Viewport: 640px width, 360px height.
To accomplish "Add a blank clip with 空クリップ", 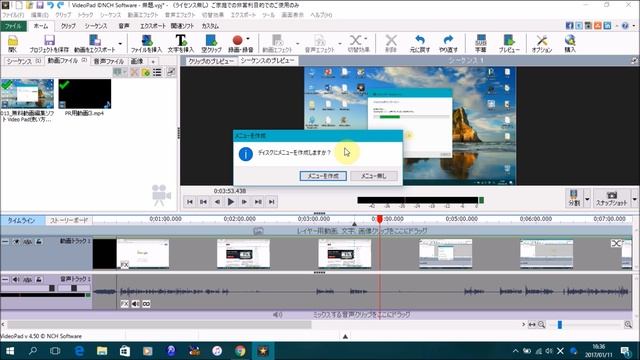I will (211, 43).
